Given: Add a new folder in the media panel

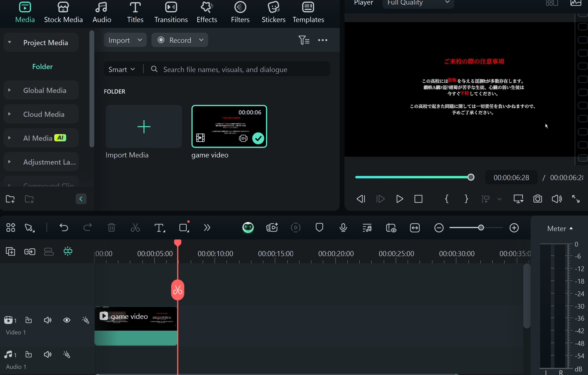Looking at the screenshot, I should 10,199.
